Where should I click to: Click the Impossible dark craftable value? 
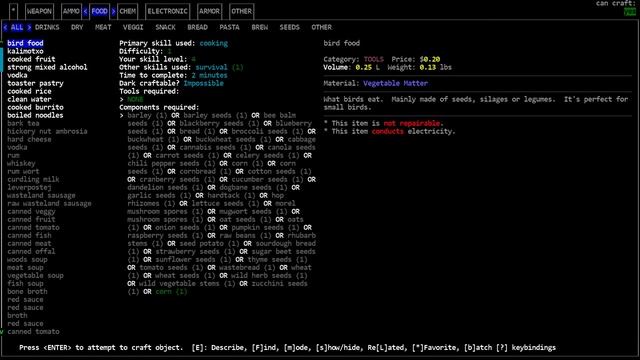(203, 83)
